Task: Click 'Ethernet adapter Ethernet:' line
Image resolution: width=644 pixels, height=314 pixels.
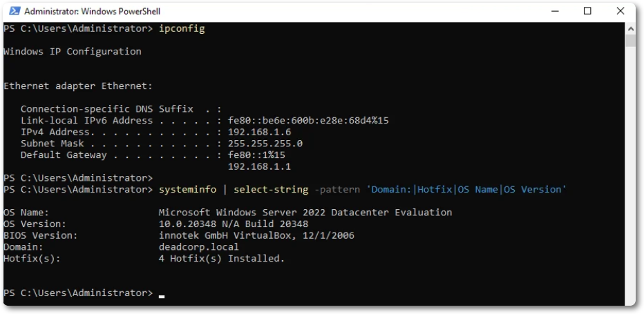Action: [78, 86]
